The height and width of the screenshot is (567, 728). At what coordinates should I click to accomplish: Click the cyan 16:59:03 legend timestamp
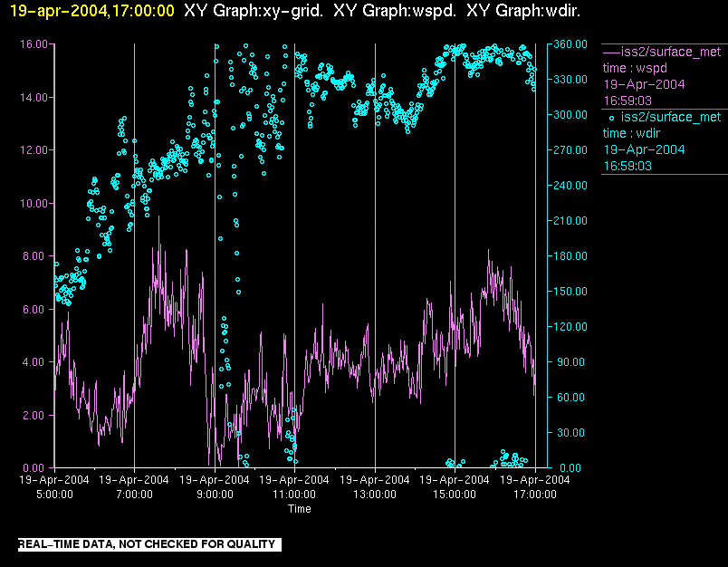click(x=627, y=167)
